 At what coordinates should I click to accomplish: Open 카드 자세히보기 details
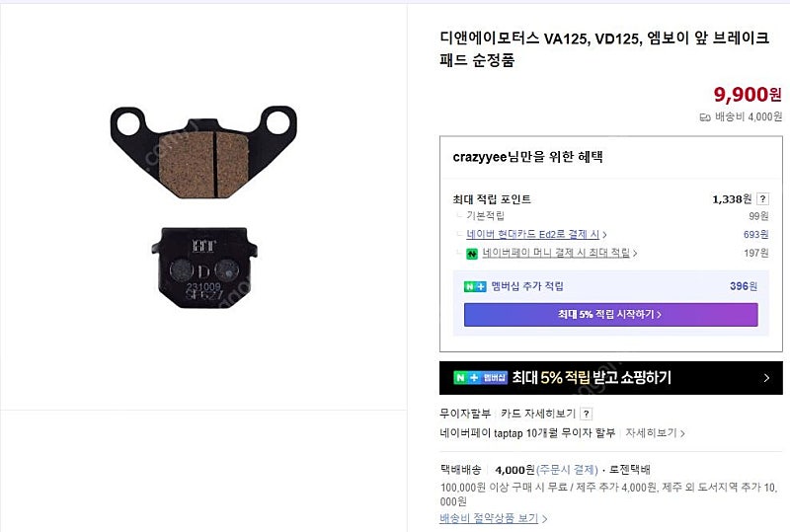click(x=538, y=414)
